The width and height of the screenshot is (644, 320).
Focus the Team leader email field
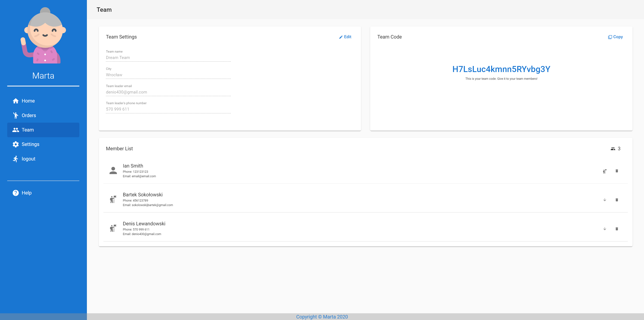point(168,92)
